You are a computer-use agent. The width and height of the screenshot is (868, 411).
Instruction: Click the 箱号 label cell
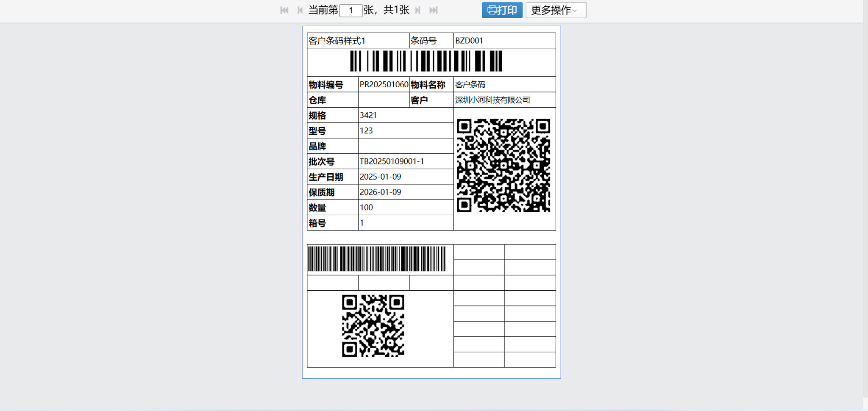(x=333, y=223)
